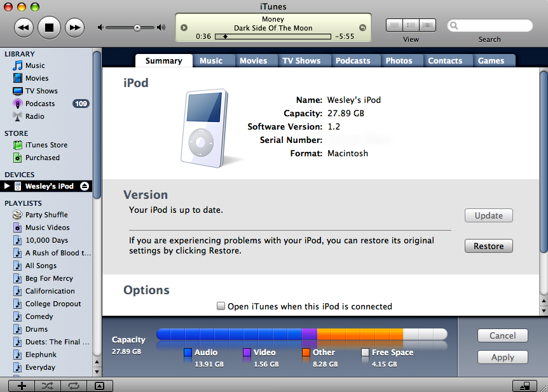Viewport: 548px width, 392px height.
Task: Click the Update button
Action: [x=489, y=215]
